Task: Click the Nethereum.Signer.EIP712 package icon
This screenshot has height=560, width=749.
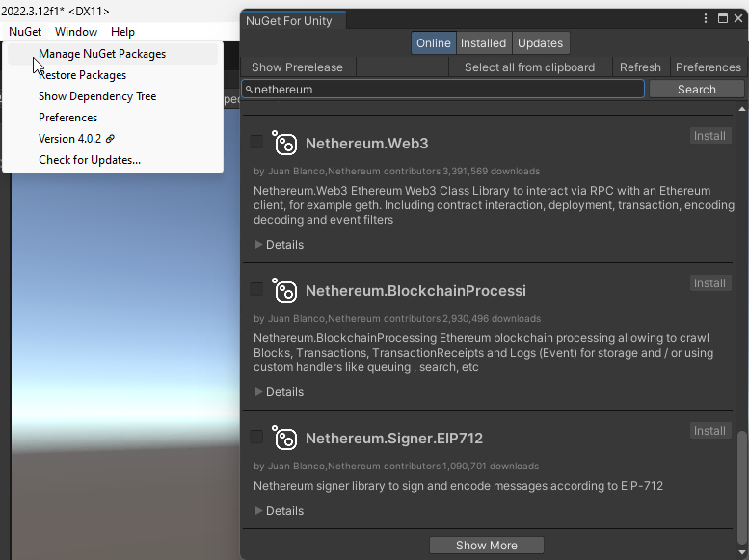Action: point(284,438)
